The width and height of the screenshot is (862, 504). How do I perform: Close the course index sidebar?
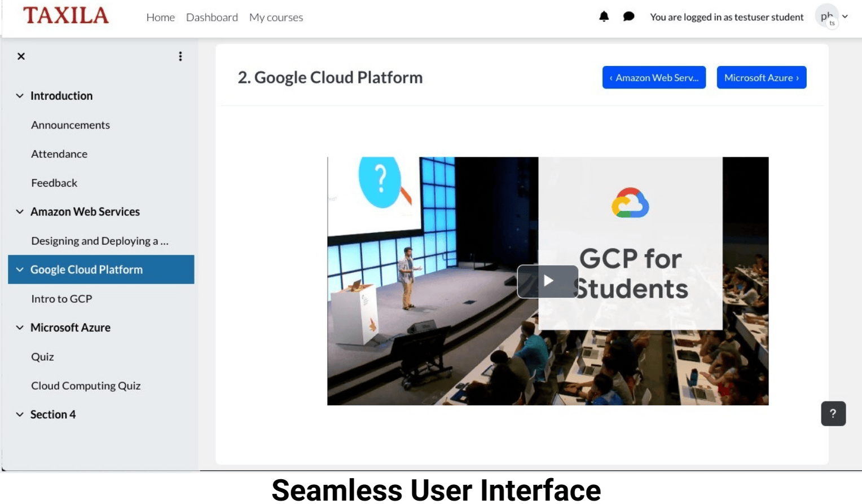[21, 56]
